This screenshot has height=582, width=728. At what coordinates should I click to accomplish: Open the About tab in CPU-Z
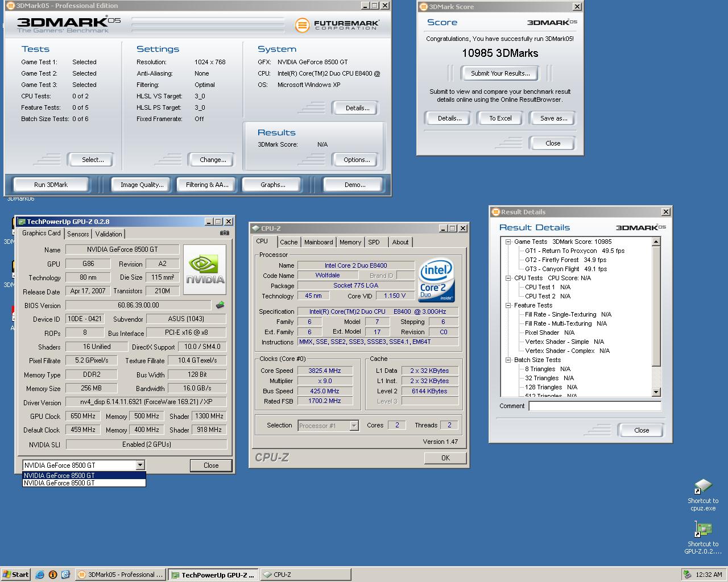(400, 242)
